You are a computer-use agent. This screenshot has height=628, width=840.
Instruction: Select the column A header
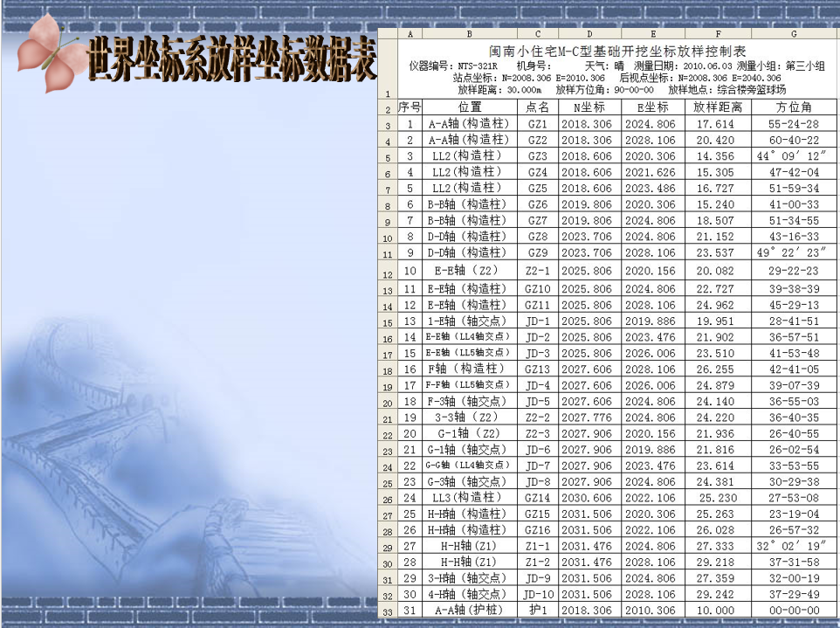pos(410,33)
